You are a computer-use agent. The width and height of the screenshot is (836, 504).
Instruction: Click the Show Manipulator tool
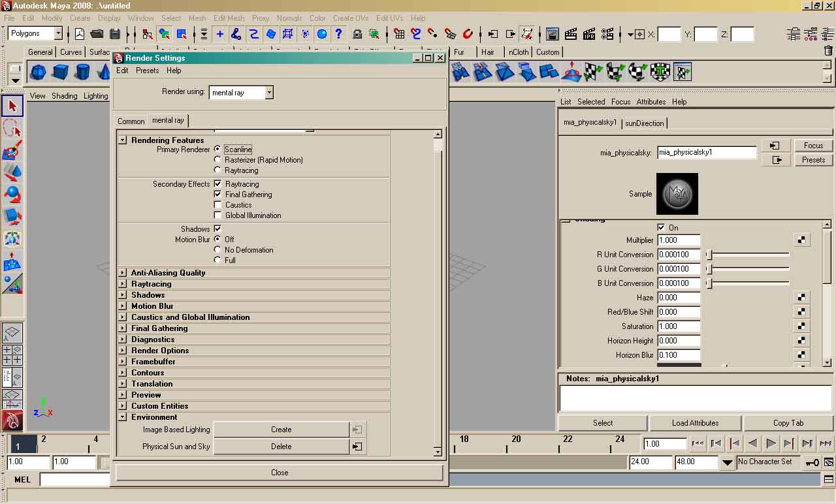coord(12,283)
